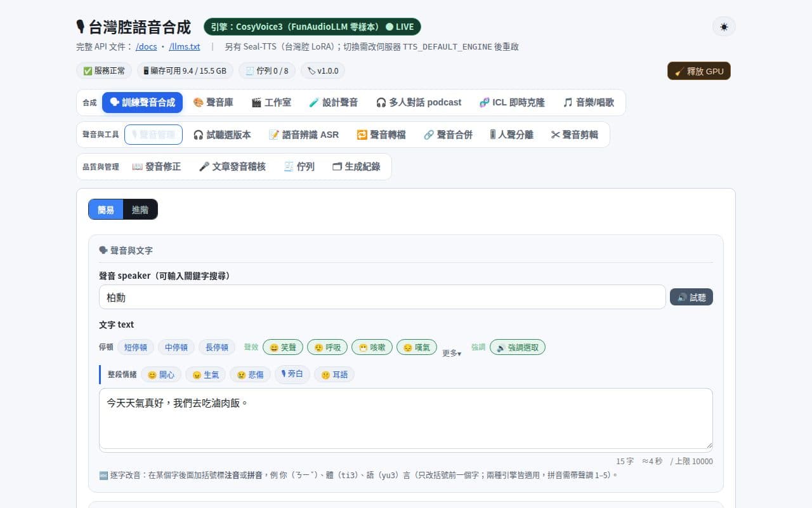Image resolution: width=812 pixels, height=508 pixels.
Task: Select the 簡易 mode
Action: click(x=106, y=210)
